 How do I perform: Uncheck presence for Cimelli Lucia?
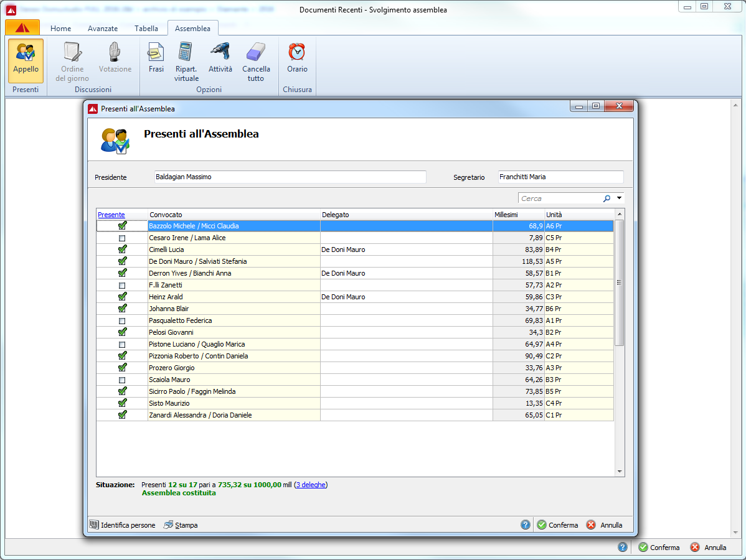(122, 250)
